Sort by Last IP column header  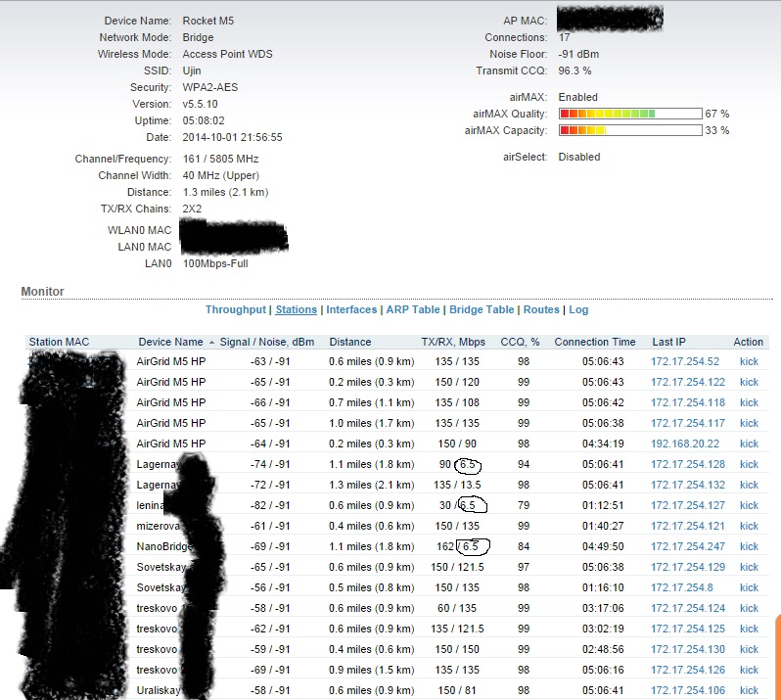(x=668, y=342)
